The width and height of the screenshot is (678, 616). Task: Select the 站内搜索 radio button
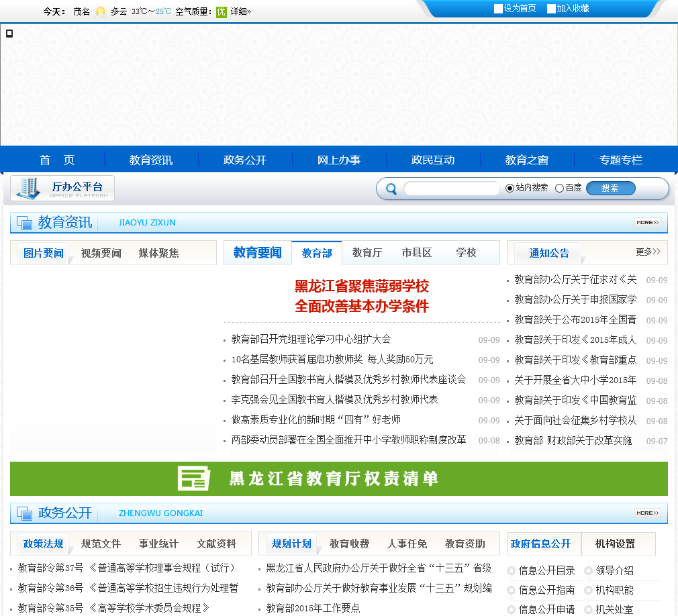click(510, 188)
